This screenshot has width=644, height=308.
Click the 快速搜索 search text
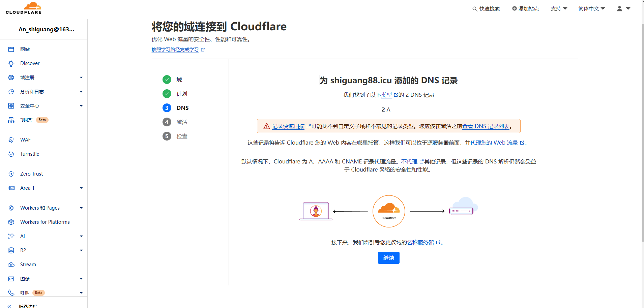coord(490,9)
